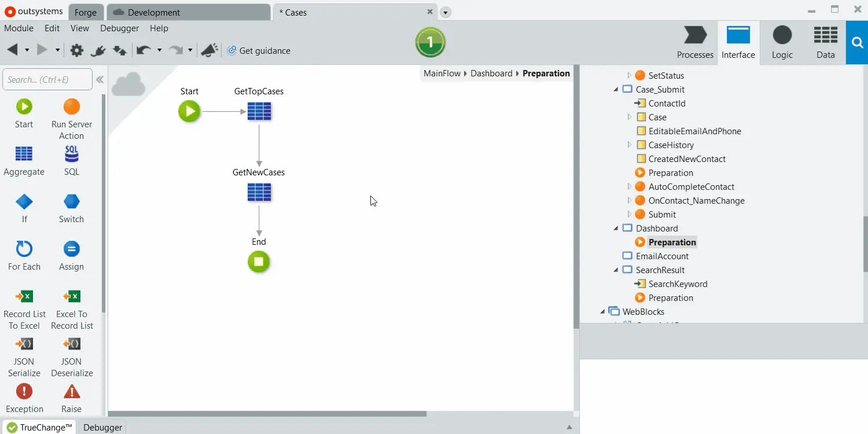Switch to the Forge tab
Image resolution: width=868 pixels, height=434 pixels.
86,12
